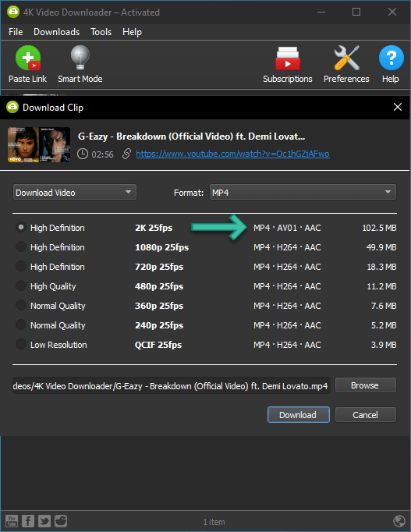Click the MP4 · AV01 · AAC codec text
Viewport: 411px width, 532px height.
point(287,228)
